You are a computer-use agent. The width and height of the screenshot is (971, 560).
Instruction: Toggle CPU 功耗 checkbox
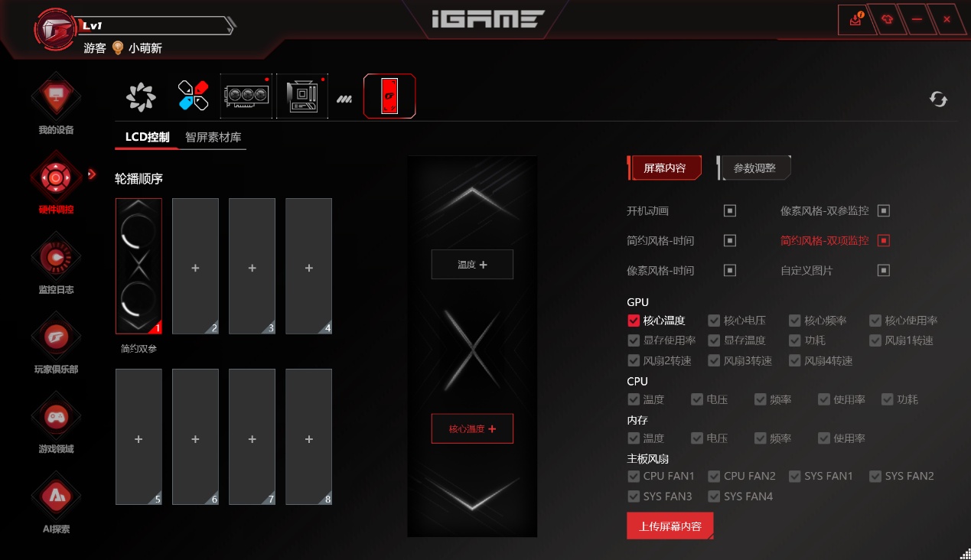coord(887,399)
